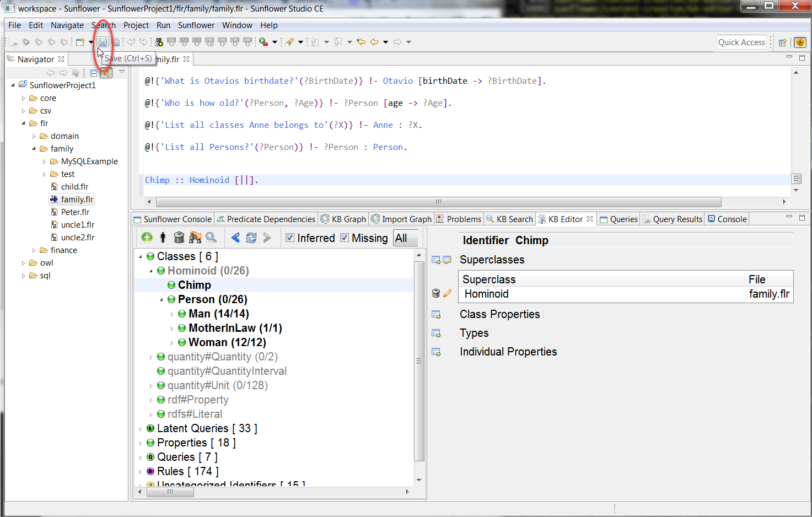Select the Woman (12/12) class

coord(227,342)
